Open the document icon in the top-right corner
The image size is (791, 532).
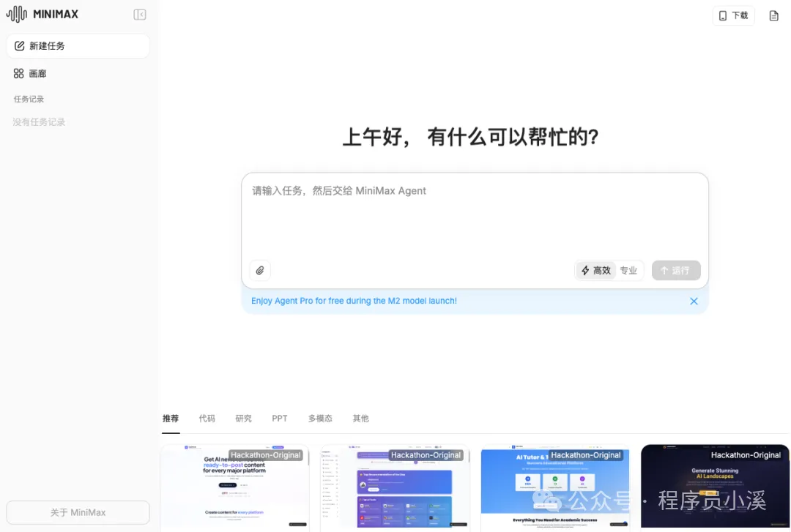[x=773, y=15]
